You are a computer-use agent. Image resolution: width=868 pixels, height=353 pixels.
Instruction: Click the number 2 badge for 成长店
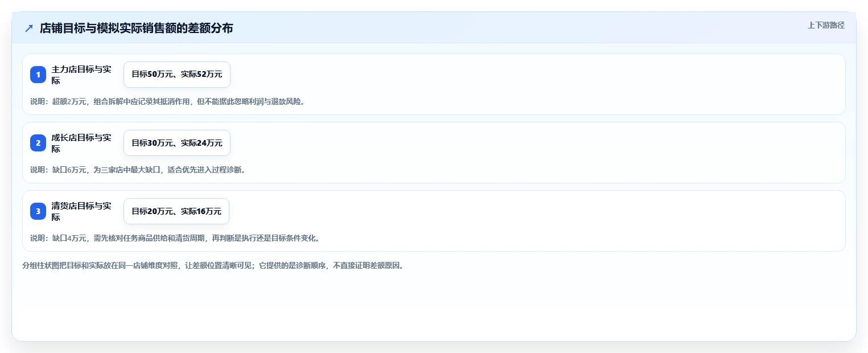pyautogui.click(x=38, y=143)
